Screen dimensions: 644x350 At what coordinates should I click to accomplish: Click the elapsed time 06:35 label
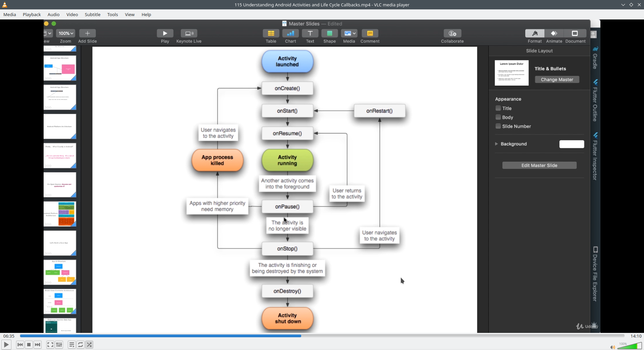[x=9, y=336]
